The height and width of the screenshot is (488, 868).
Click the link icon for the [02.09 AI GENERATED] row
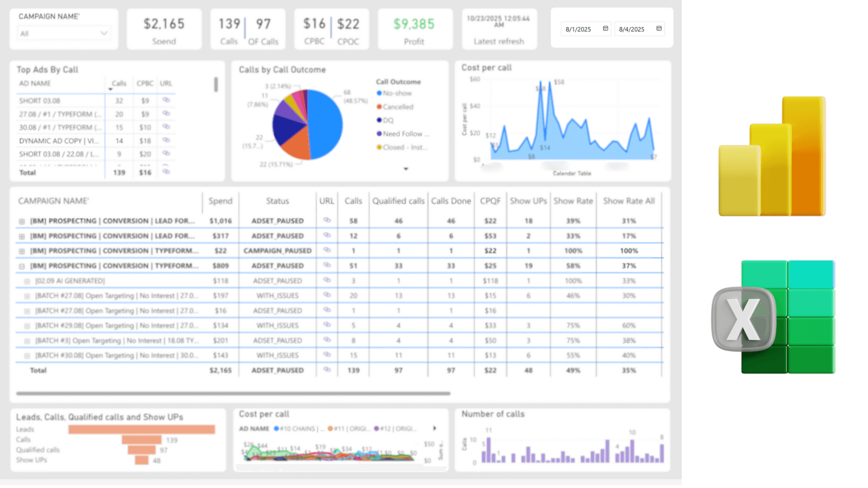click(x=327, y=281)
